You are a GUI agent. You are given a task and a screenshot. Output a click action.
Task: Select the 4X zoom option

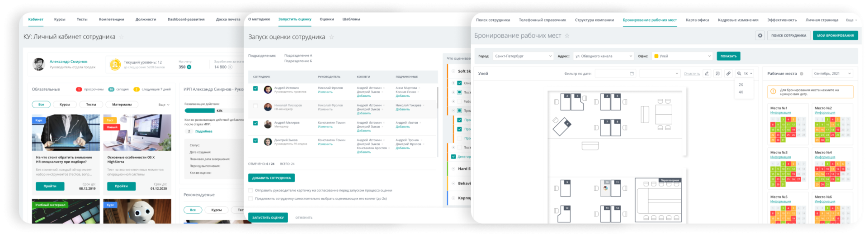pyautogui.click(x=741, y=92)
